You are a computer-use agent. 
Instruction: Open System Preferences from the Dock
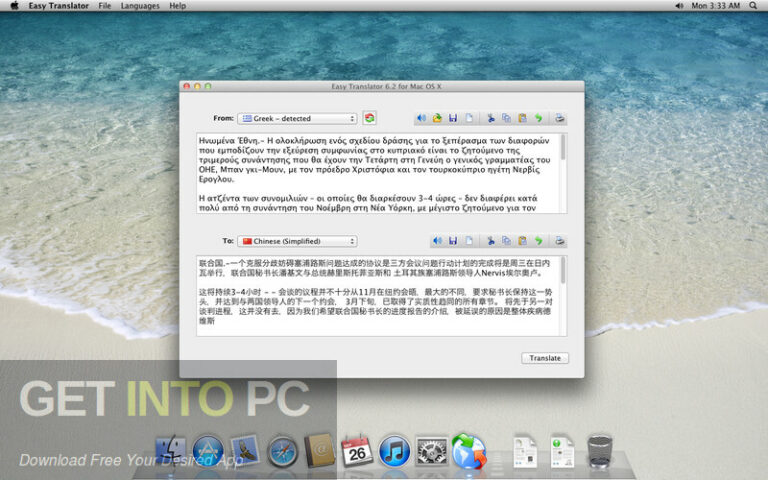click(432, 451)
